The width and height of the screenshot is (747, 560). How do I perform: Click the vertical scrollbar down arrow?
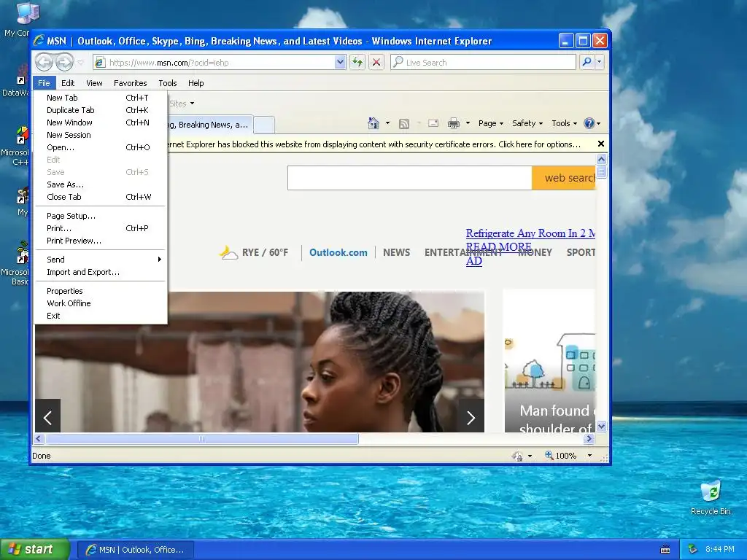tap(601, 426)
